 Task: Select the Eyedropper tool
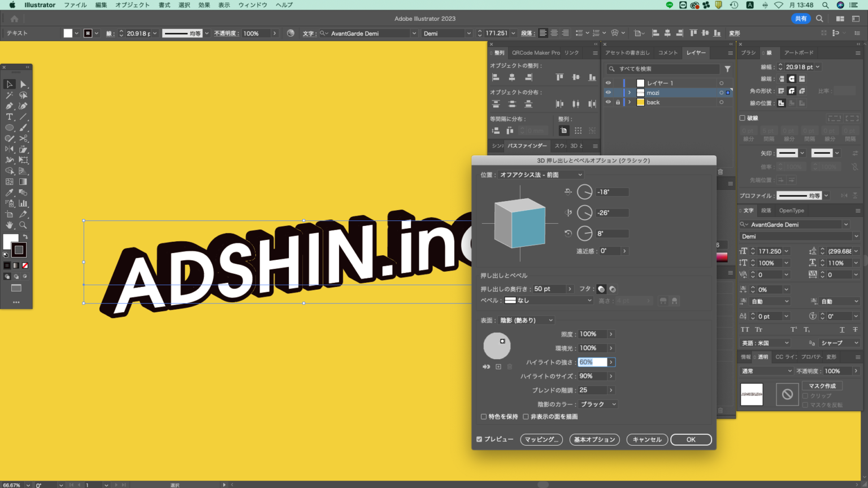pyautogui.click(x=10, y=193)
